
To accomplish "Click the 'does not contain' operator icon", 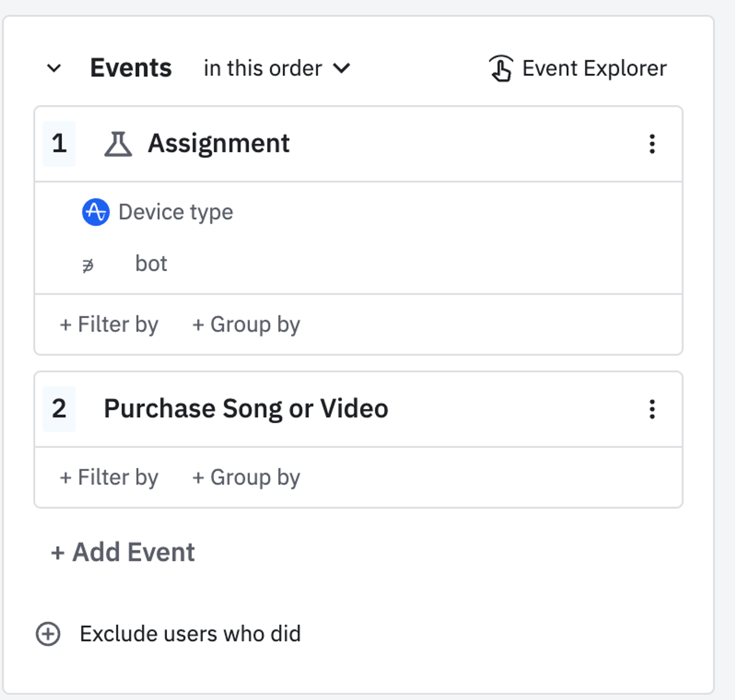I will (88, 265).
